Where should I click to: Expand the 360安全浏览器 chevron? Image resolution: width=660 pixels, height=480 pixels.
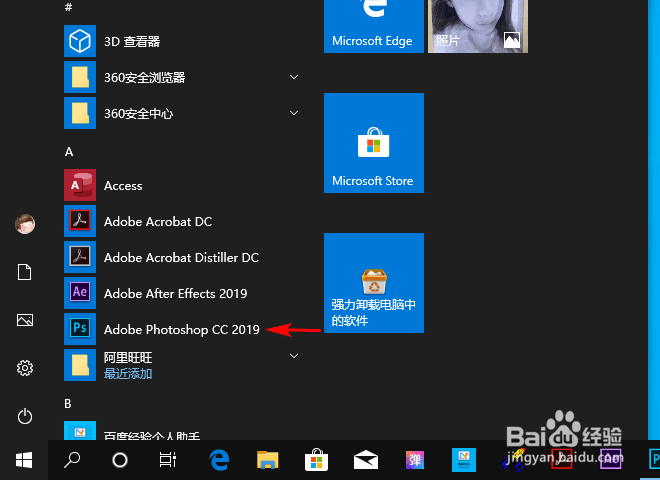click(x=294, y=77)
